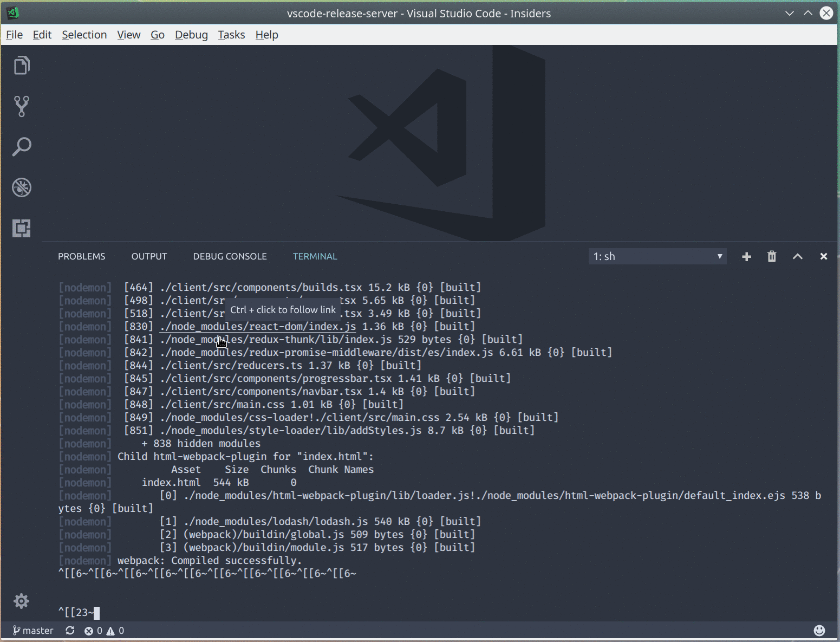Click the ./client/src/reducers.ts path
The image size is (840, 642).
231,365
